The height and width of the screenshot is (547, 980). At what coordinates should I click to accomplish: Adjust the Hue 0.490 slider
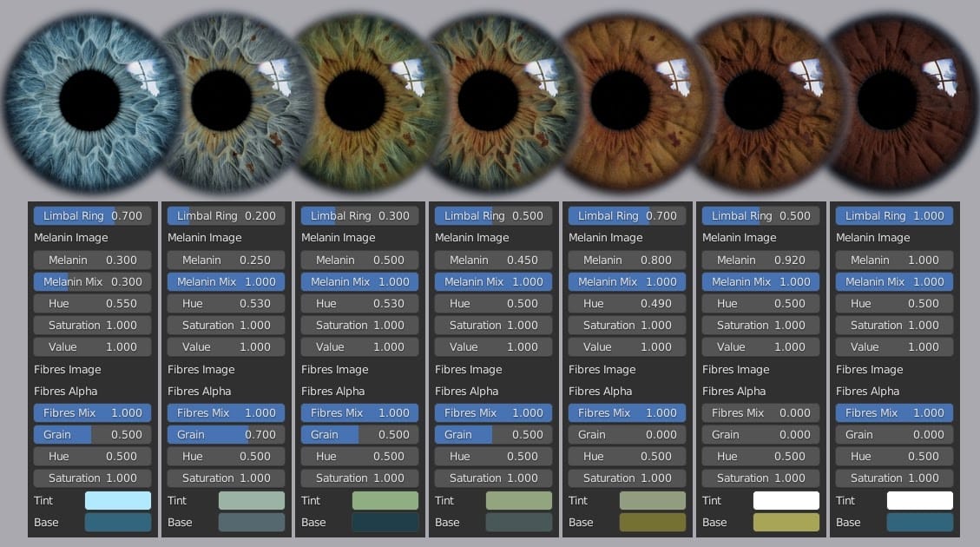[627, 303]
